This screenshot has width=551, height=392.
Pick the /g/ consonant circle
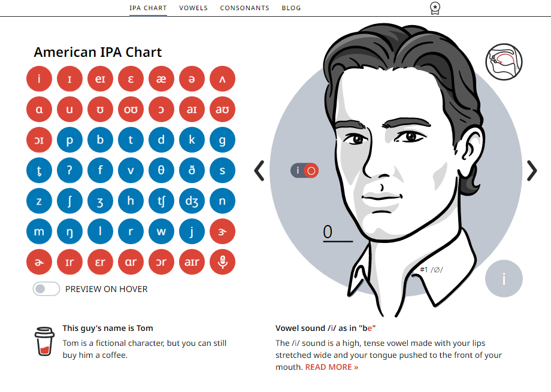222,140
